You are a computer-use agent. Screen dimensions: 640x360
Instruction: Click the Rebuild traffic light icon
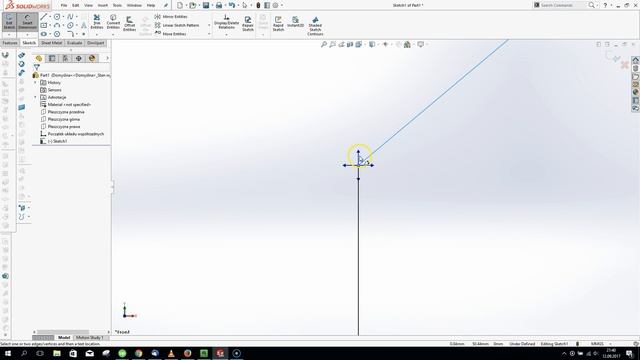click(258, 5)
